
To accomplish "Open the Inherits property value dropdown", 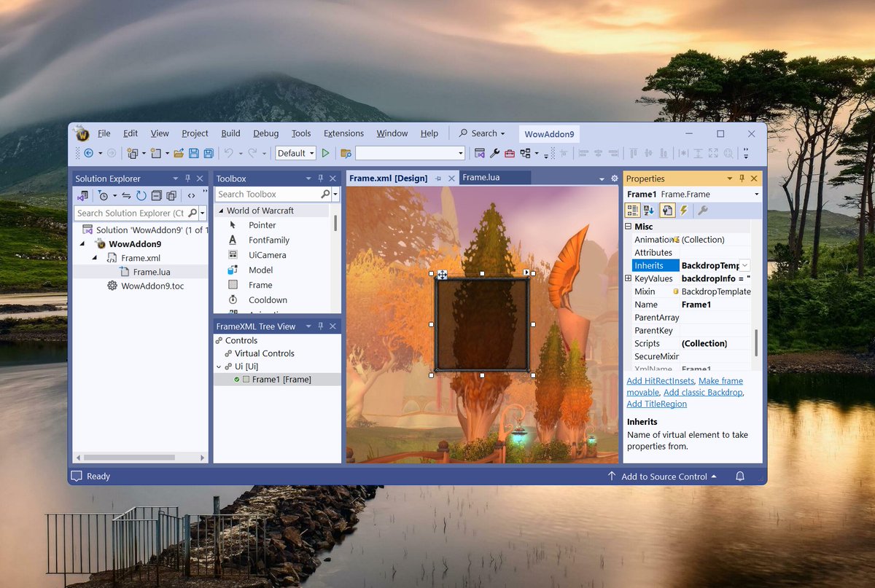I will pos(745,266).
